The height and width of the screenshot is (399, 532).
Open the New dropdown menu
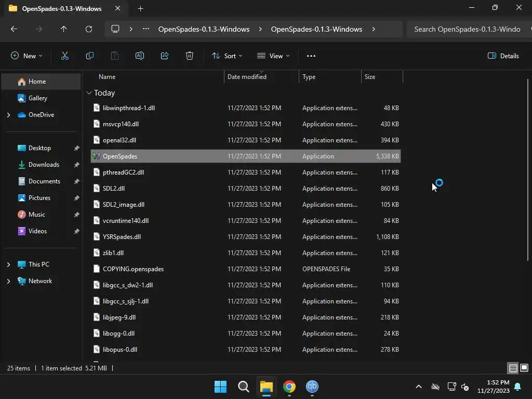(x=26, y=56)
